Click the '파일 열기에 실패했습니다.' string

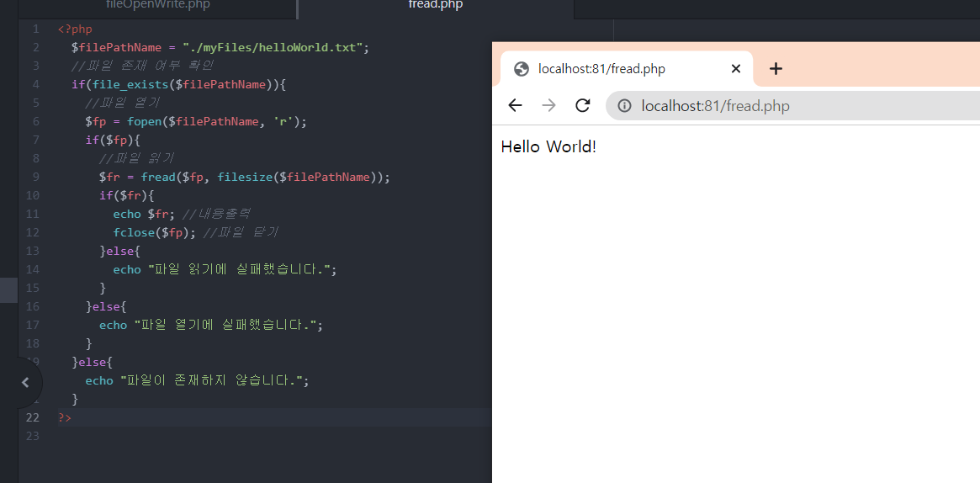225,325
